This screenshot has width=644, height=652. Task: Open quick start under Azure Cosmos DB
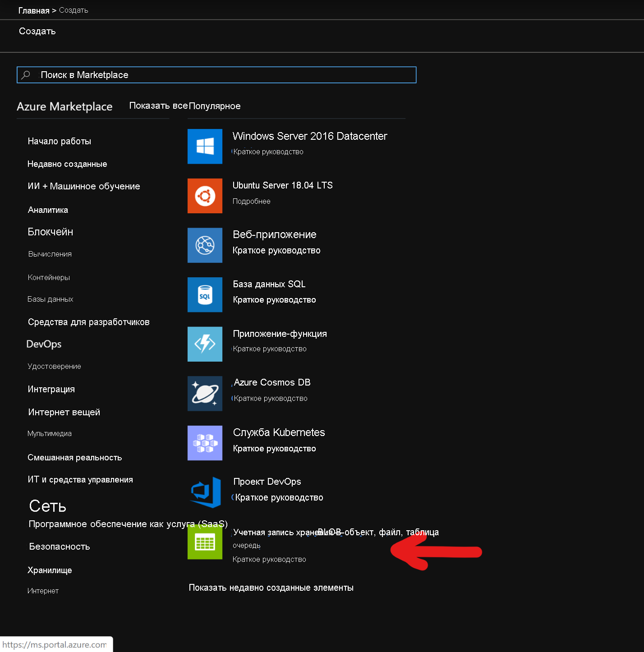(x=271, y=398)
